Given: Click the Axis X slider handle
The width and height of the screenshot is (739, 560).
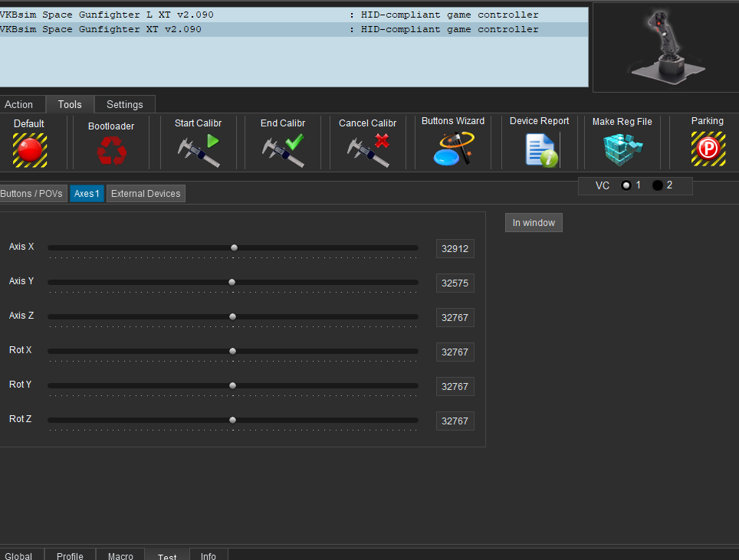Looking at the screenshot, I should click(x=234, y=247).
